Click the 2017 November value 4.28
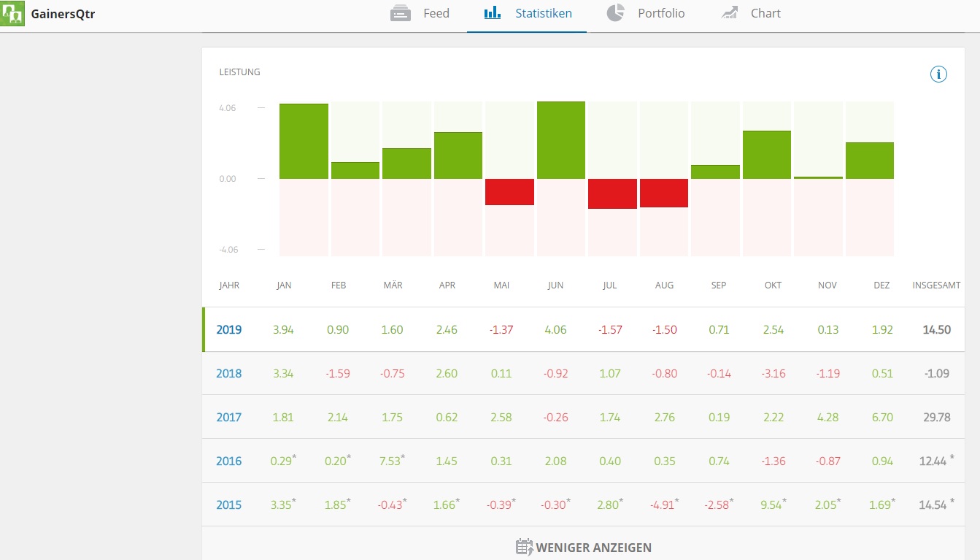This screenshot has width=980, height=560. click(x=827, y=417)
